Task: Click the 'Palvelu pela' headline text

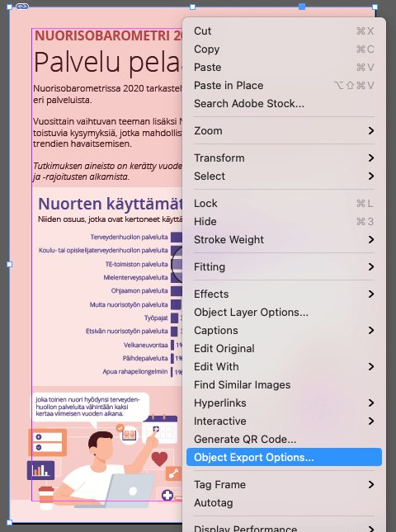Action: (x=108, y=63)
